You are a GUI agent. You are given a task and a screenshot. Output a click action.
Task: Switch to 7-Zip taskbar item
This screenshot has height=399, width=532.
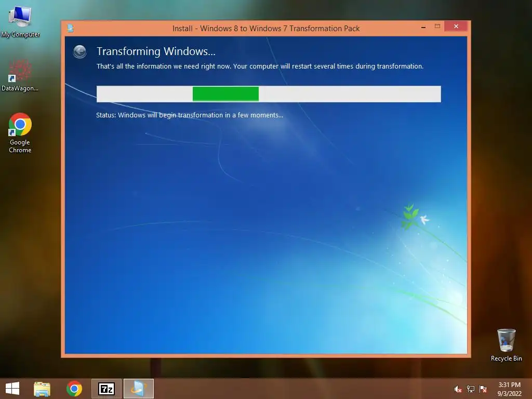tap(106, 389)
